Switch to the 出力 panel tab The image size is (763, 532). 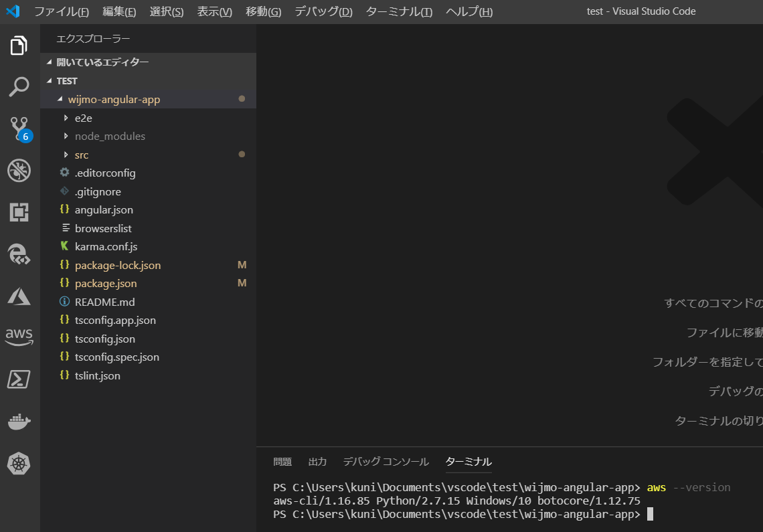317,462
